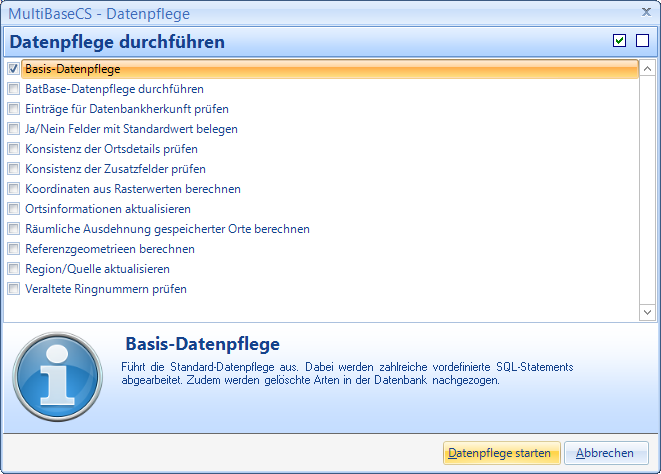Check Konsistenz der Zusatzfelder prüfen box
The image size is (661, 474).
(13, 169)
